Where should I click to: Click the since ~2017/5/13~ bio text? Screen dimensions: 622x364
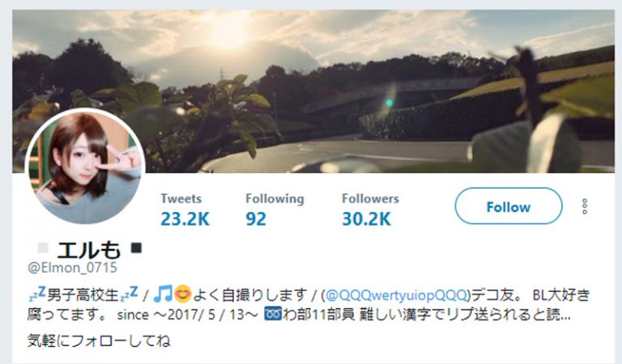(188, 315)
